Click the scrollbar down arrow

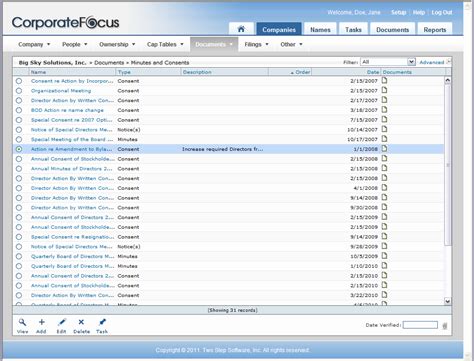click(448, 301)
